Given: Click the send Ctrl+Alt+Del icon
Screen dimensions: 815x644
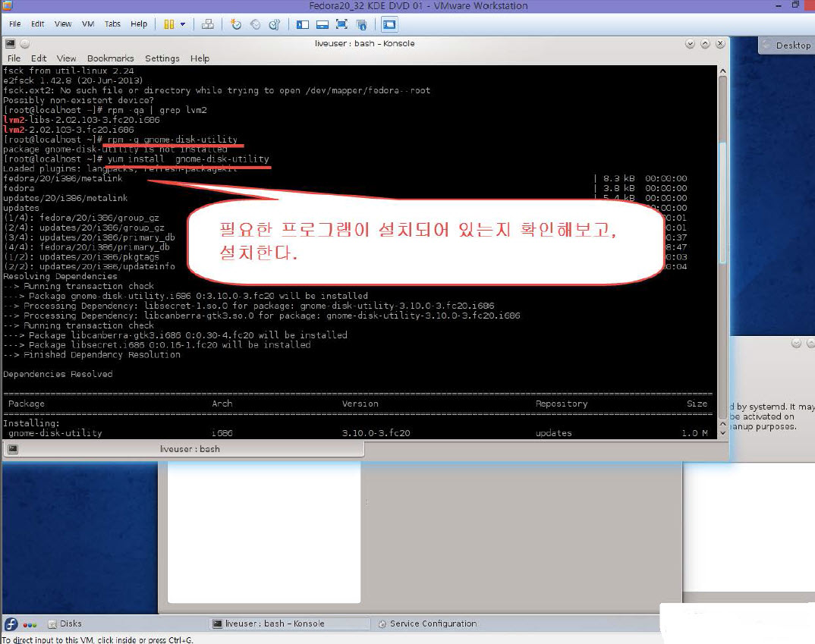Looking at the screenshot, I should pyautogui.click(x=207, y=24).
